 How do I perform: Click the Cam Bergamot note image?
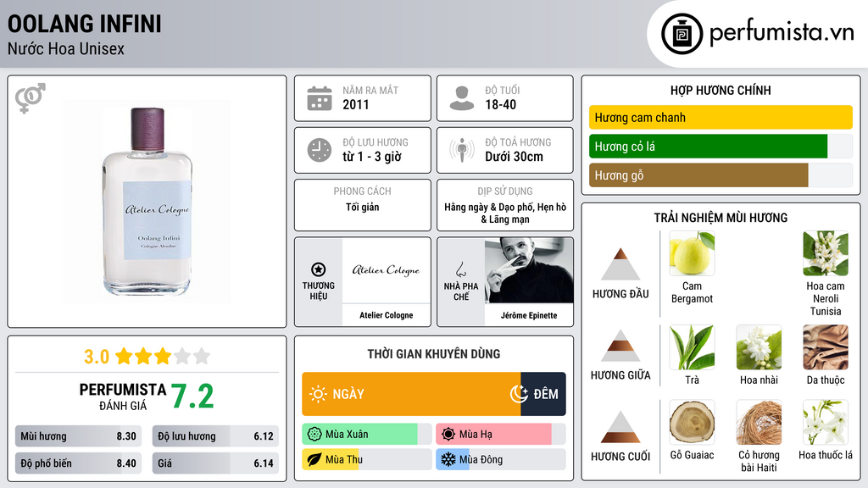(x=692, y=253)
